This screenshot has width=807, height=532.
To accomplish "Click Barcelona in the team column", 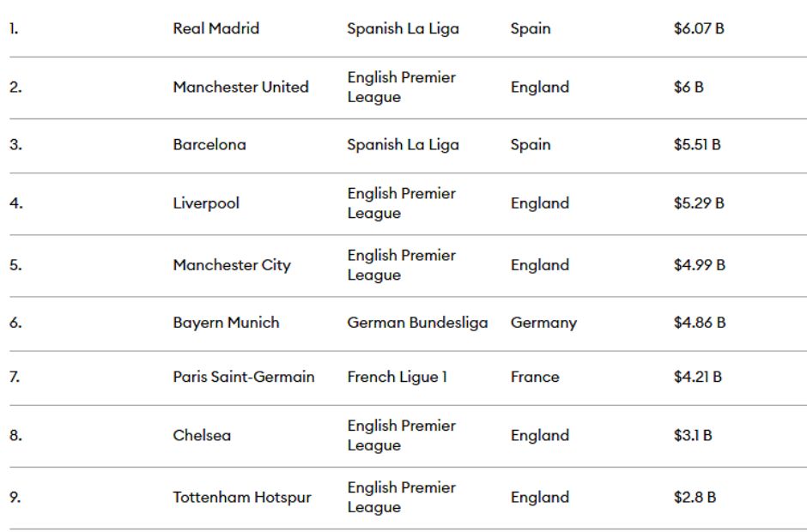I will click(x=209, y=144).
